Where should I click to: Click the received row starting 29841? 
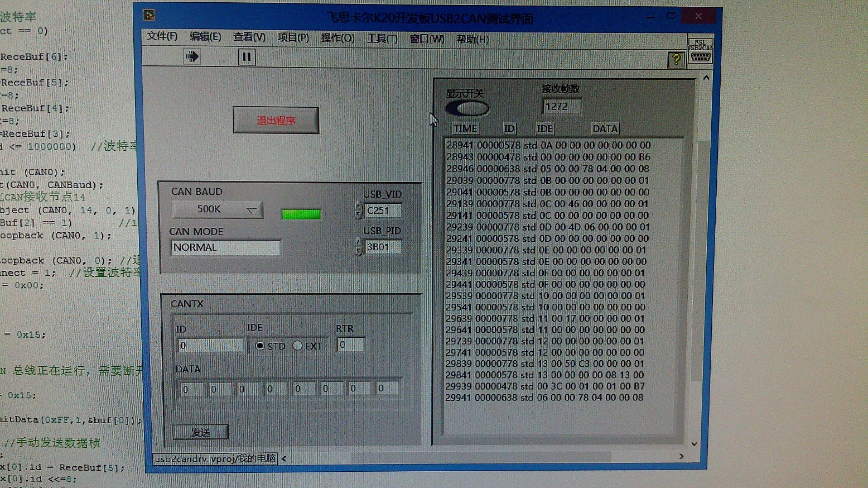coord(545,375)
